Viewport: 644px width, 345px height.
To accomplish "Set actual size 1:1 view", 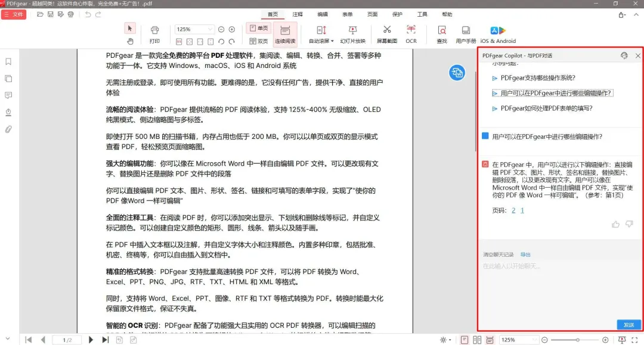I will 179,42.
